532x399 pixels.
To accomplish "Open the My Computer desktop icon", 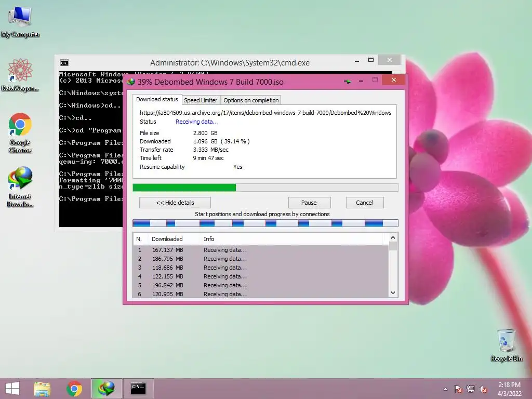I will point(20,21).
